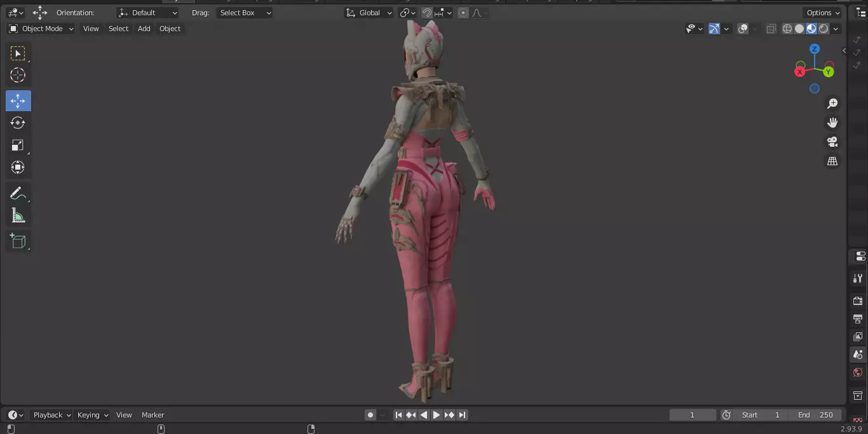Open the Options dropdown
Screen dimensions: 868x434
(x=823, y=13)
